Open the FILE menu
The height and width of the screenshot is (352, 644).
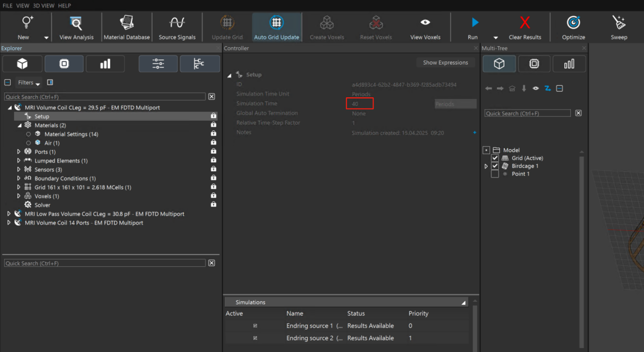click(8, 6)
